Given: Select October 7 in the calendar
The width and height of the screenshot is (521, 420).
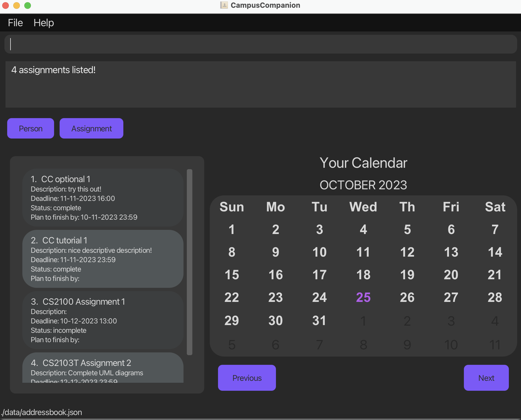Looking at the screenshot, I should 495,229.
